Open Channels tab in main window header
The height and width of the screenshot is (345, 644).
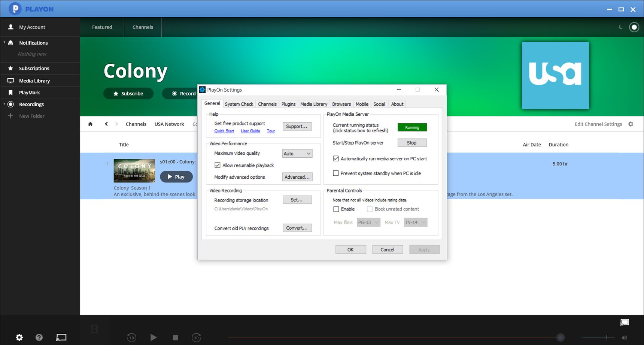point(143,27)
